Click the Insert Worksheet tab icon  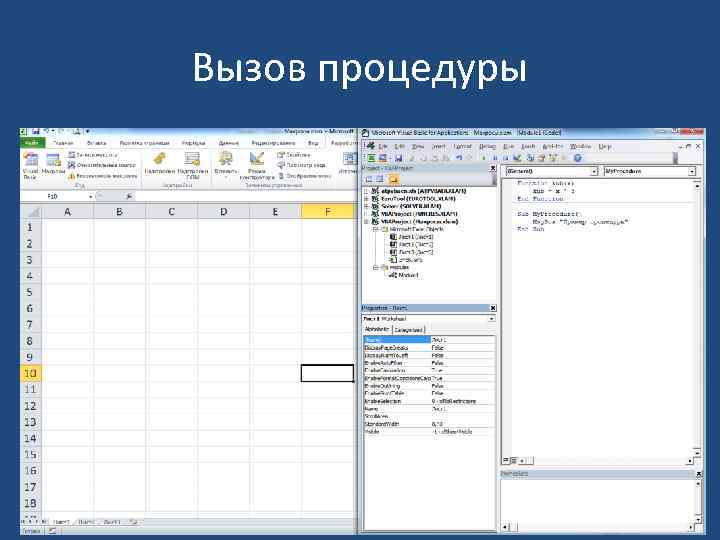tap(134, 522)
